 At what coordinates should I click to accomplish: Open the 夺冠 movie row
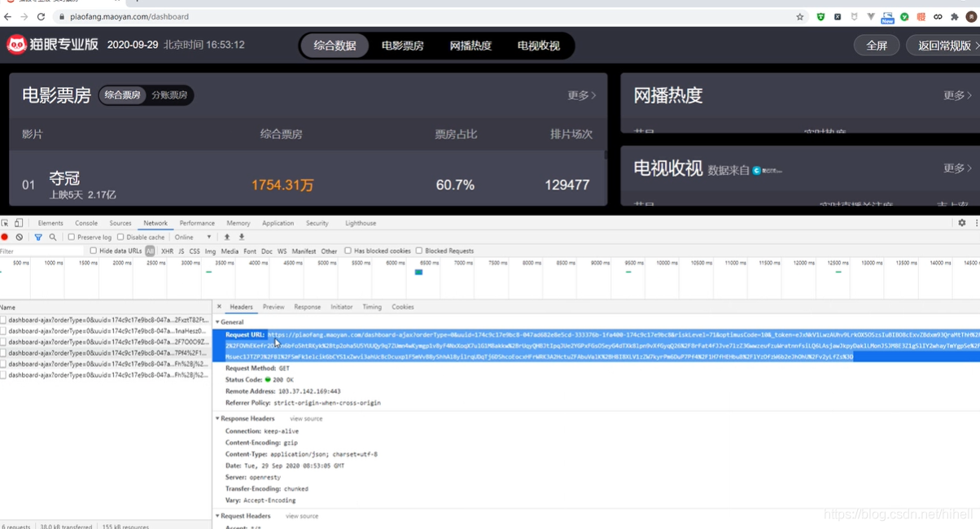[x=308, y=185]
